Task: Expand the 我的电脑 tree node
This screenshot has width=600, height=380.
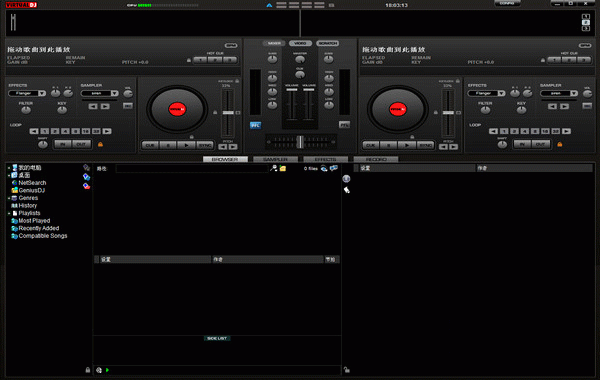Action: click(9, 168)
